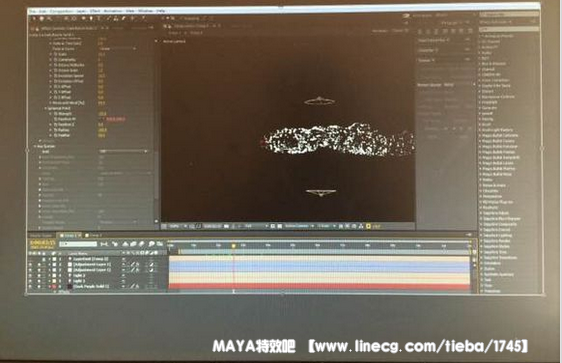Click the timeline current-time indicator

234,246
